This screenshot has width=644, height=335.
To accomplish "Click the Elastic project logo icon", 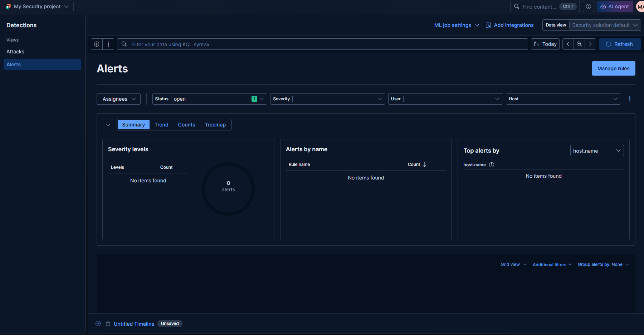I will click(x=8, y=6).
